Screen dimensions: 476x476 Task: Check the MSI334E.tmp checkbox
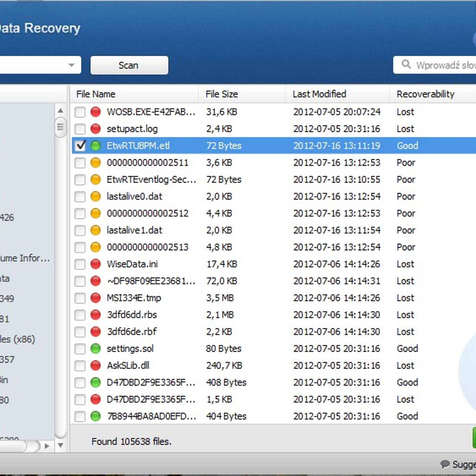(80, 298)
